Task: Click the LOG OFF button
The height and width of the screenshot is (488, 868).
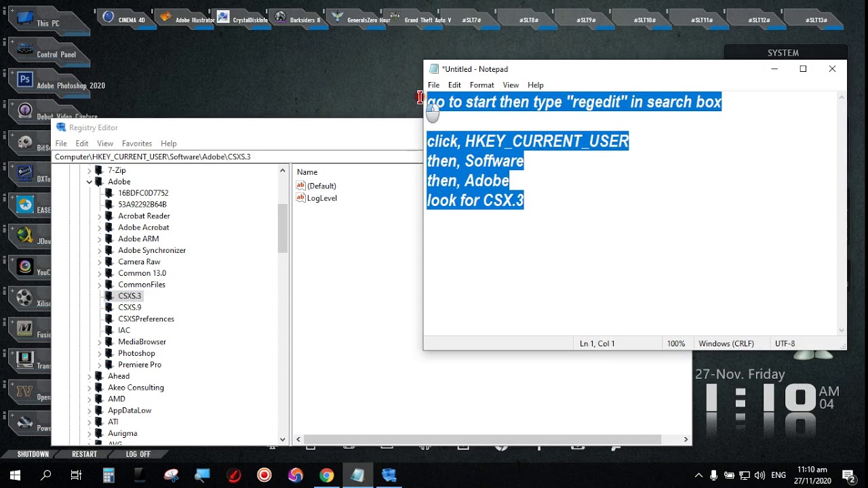Action: pos(138,454)
